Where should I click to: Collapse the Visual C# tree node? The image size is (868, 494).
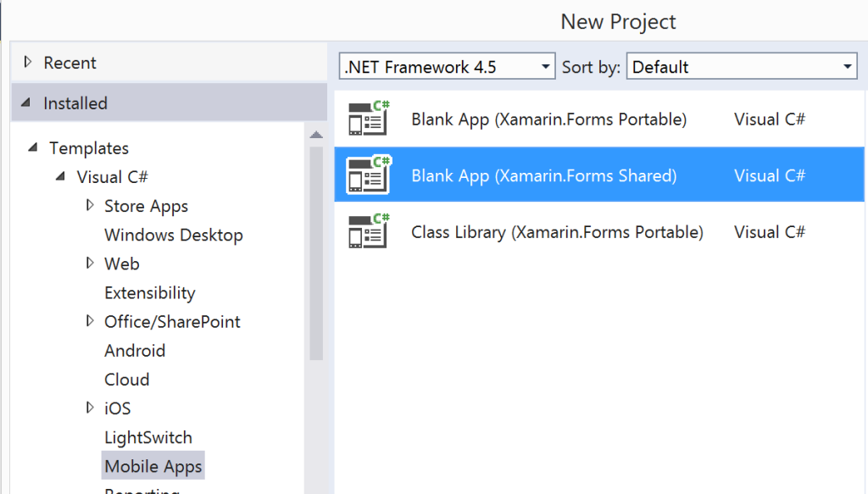click(60, 176)
